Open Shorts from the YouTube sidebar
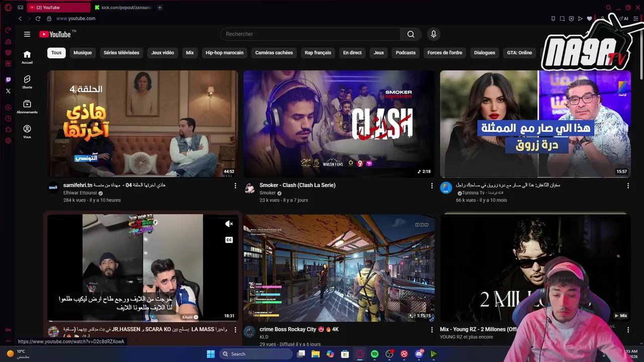 [27, 82]
